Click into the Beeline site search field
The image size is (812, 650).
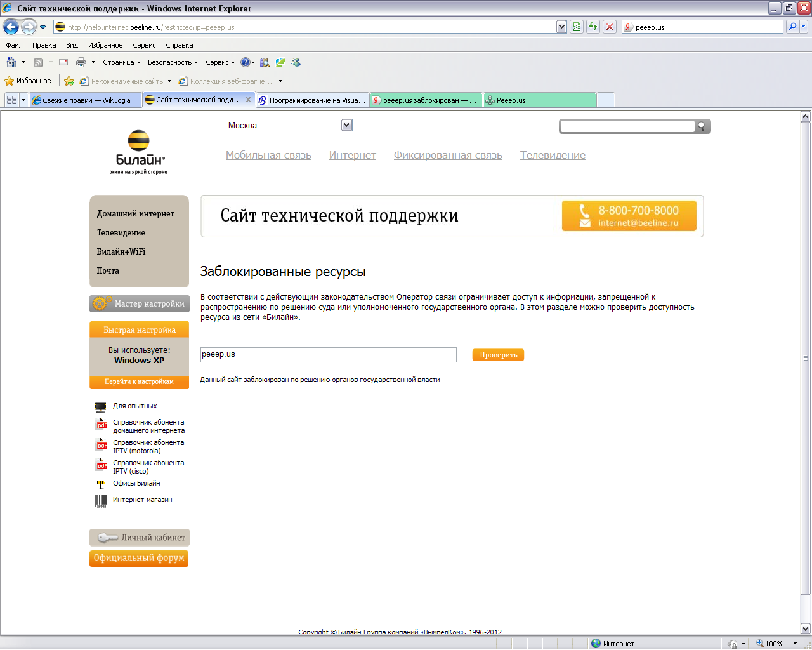pos(627,126)
